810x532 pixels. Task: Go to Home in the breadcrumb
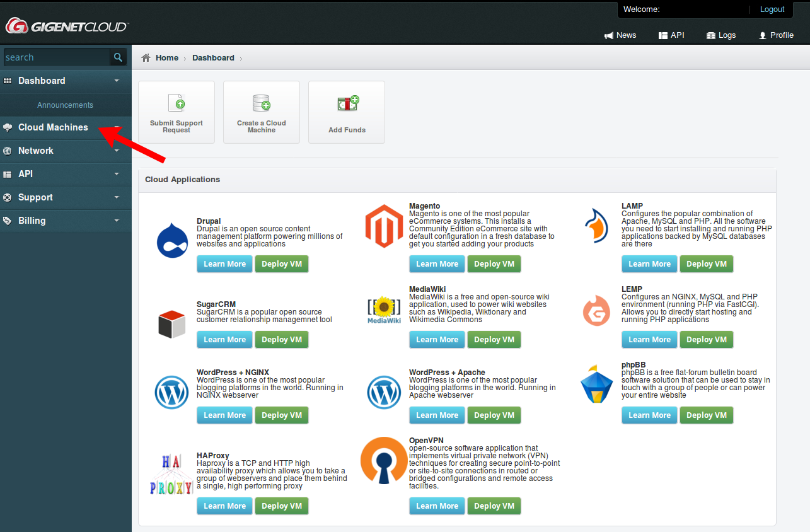coord(167,58)
